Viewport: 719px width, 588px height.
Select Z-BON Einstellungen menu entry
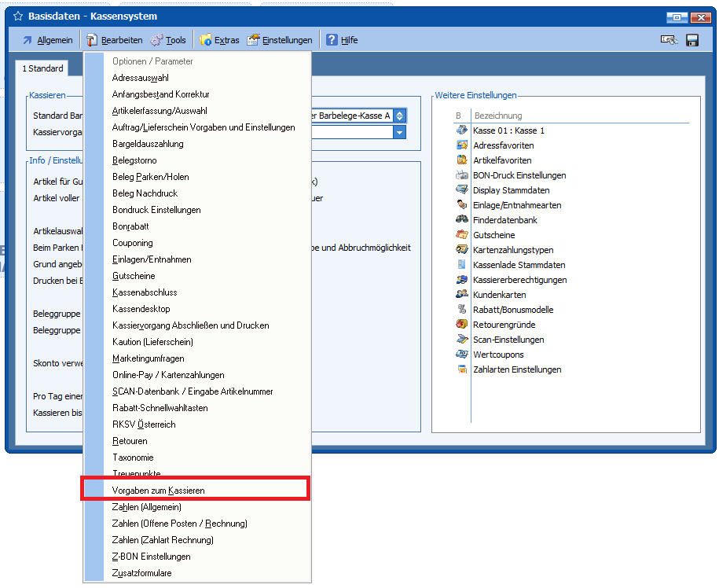point(151,557)
